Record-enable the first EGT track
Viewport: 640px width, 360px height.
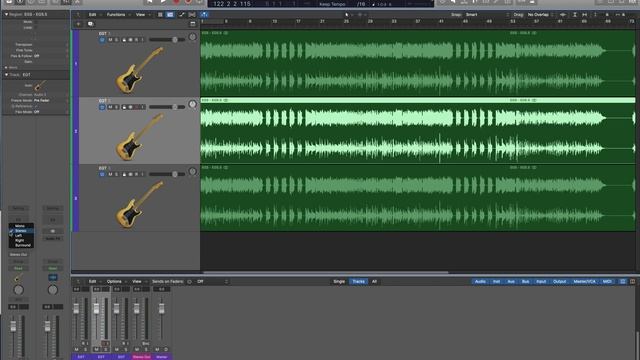coord(136,40)
